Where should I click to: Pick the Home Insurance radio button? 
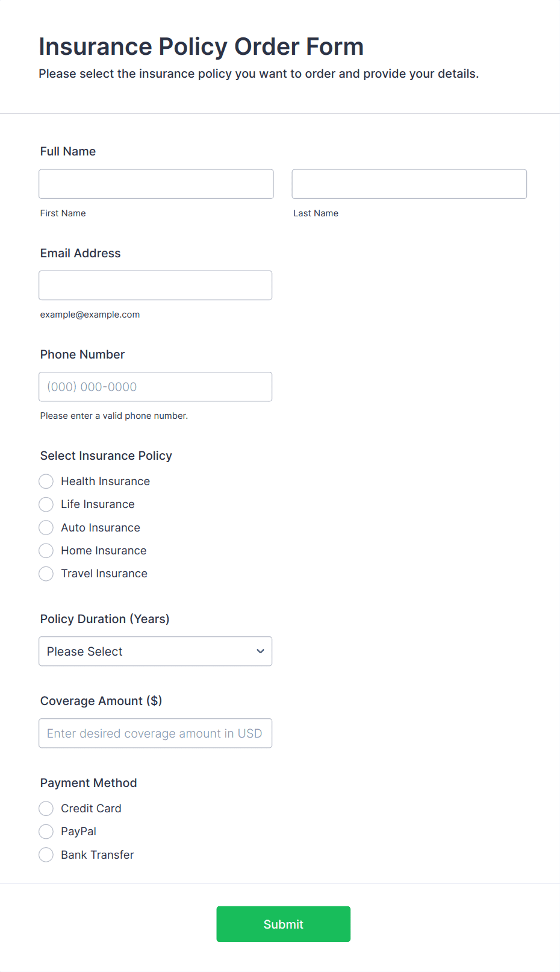(x=46, y=551)
